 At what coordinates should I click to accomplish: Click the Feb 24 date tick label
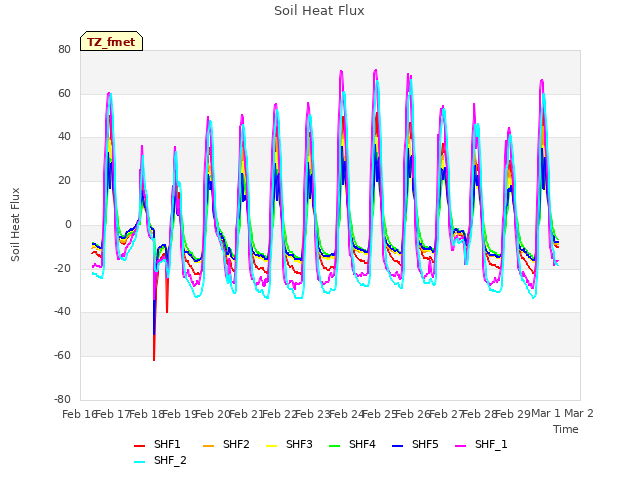347,414
